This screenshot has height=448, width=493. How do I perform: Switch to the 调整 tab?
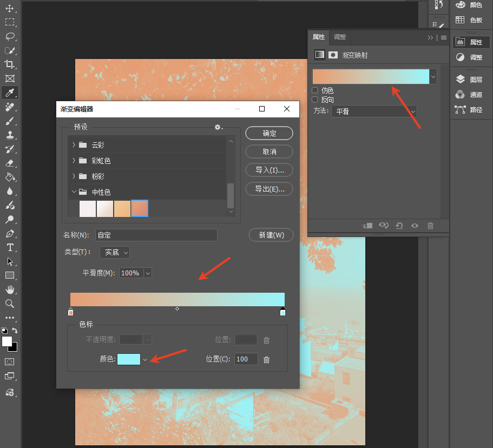point(339,37)
